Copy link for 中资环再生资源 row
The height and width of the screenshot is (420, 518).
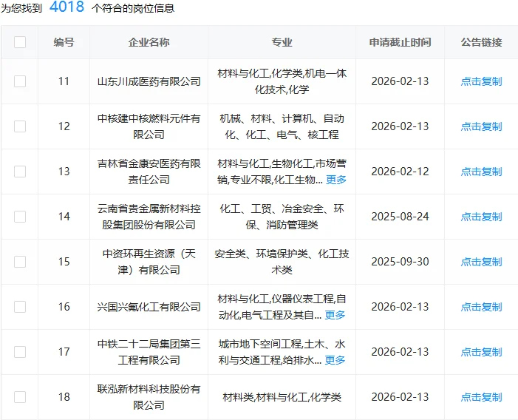point(481,262)
